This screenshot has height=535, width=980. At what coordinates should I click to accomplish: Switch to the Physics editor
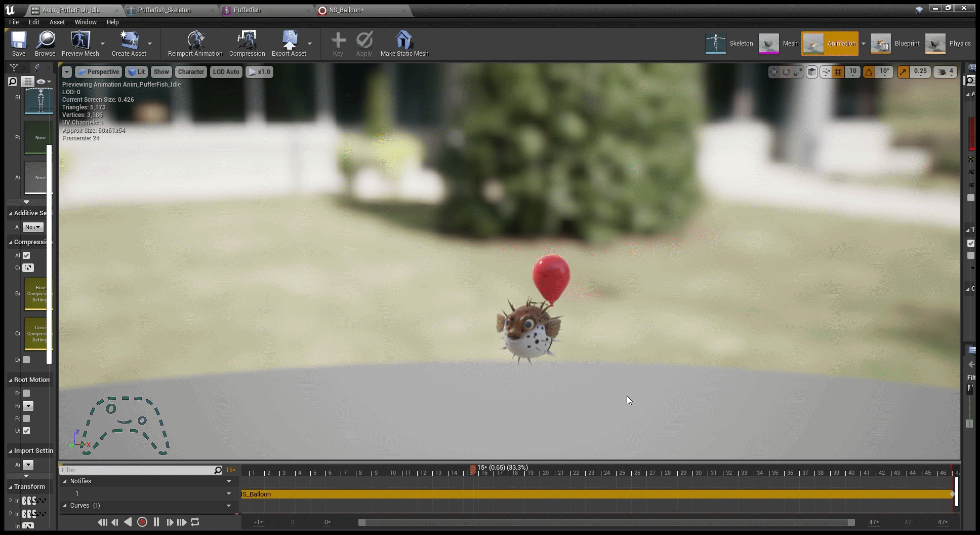(949, 44)
